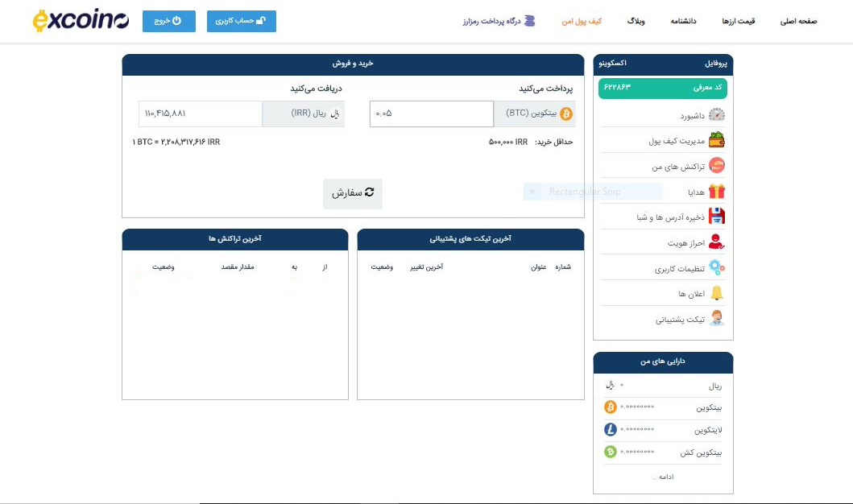Screen dimensions: 853x504
Task: Click the دارایی های من panel header
Action: 663,361
